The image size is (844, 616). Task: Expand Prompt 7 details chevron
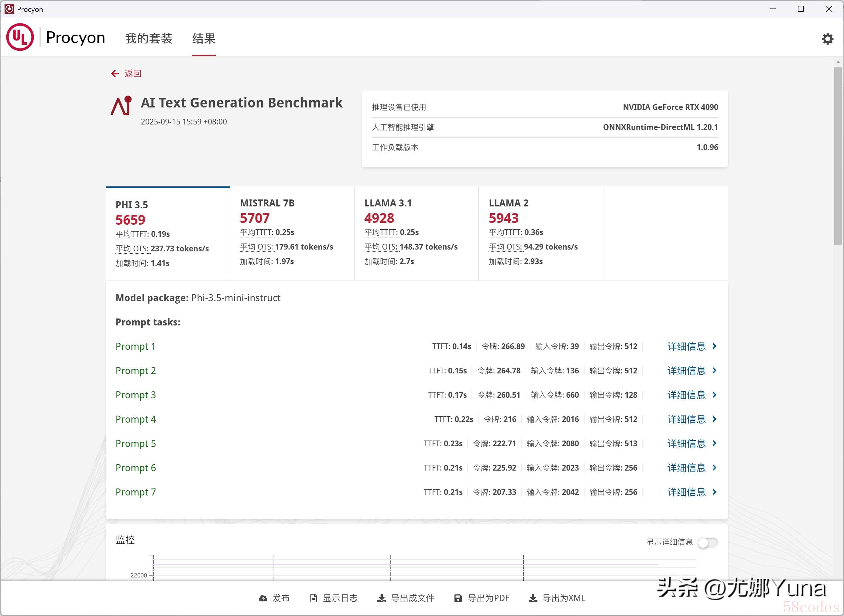click(714, 492)
